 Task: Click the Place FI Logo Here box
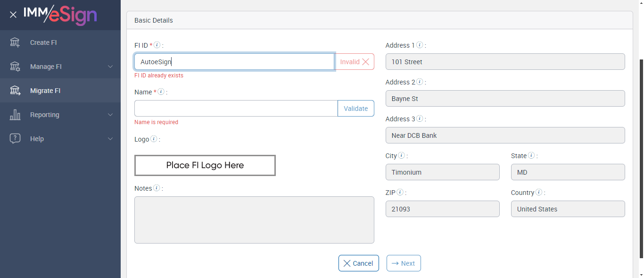(205, 165)
